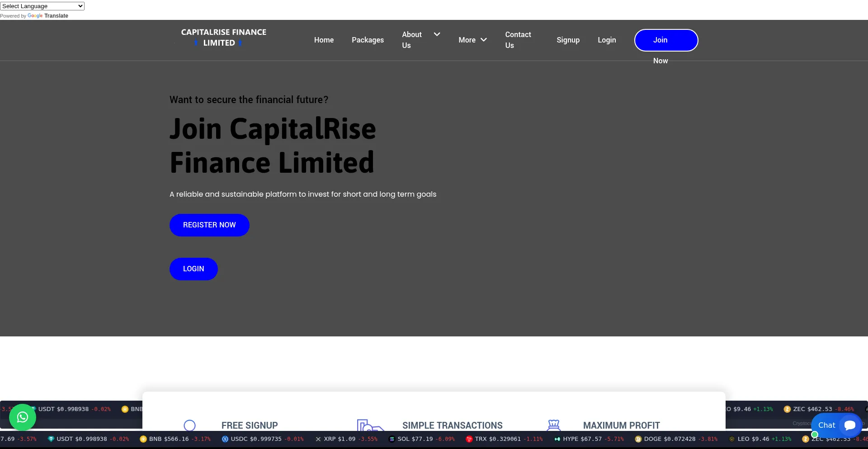
Task: Click the HYPE coin icon in bottom ticker
Action: pos(557,439)
